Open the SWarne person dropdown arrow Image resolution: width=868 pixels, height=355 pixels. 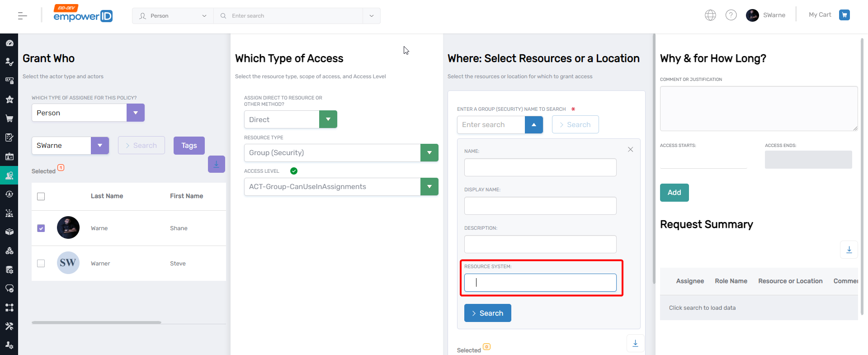pyautogui.click(x=100, y=146)
